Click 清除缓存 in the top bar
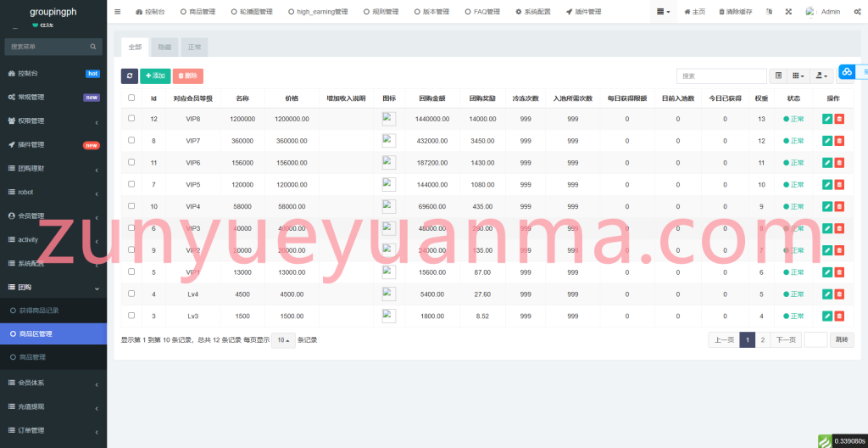The image size is (868, 448). click(736, 12)
